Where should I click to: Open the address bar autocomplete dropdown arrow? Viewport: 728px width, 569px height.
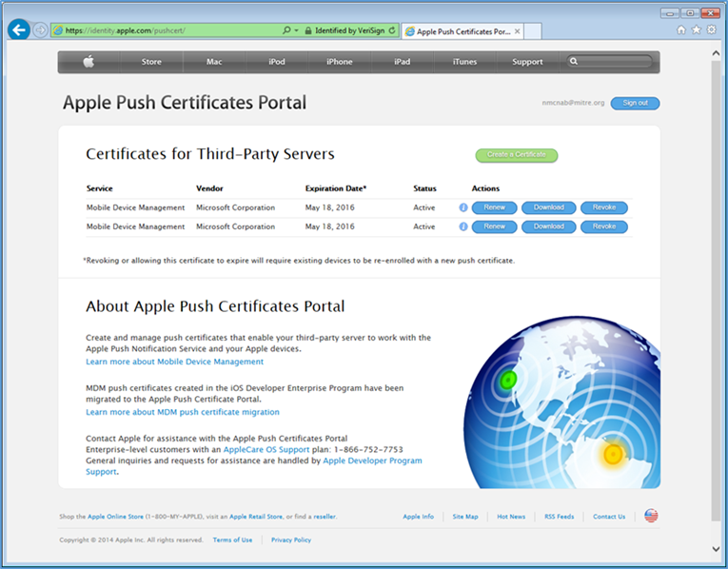click(x=296, y=30)
